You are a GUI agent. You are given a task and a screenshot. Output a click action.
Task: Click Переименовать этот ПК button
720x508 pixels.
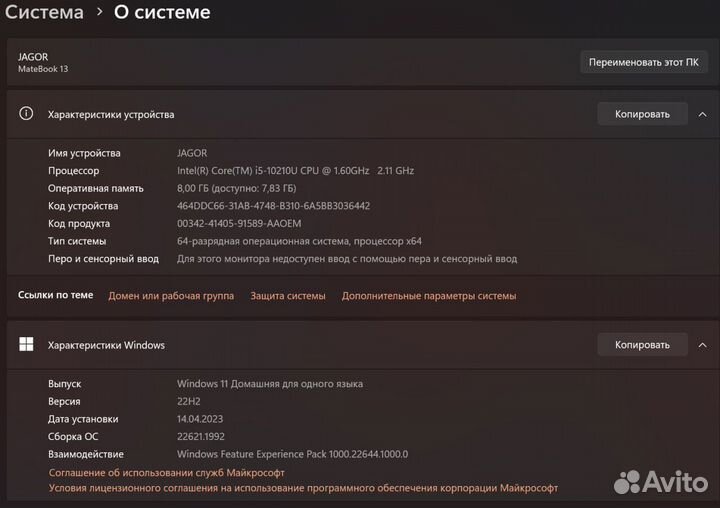644,62
